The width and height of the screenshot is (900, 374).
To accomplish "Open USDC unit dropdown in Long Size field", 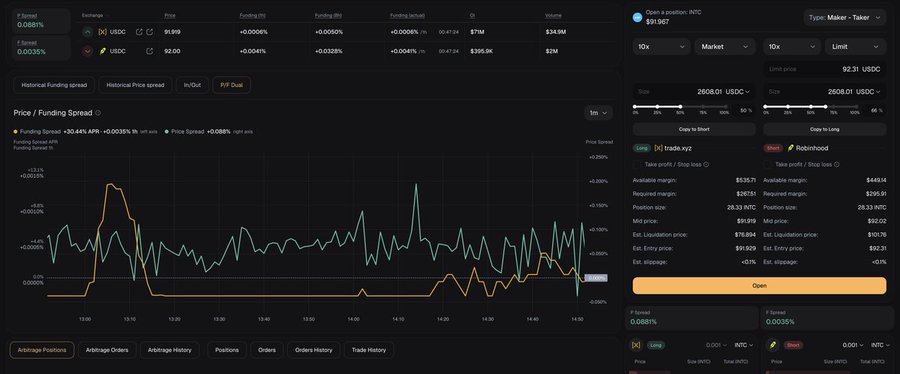I will click(738, 92).
